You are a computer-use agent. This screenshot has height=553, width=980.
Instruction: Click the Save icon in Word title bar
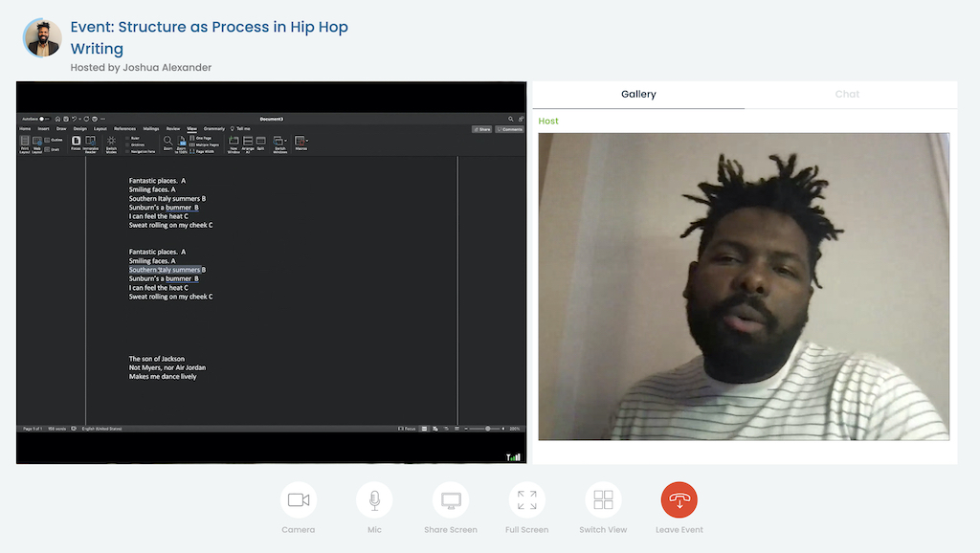(66, 119)
